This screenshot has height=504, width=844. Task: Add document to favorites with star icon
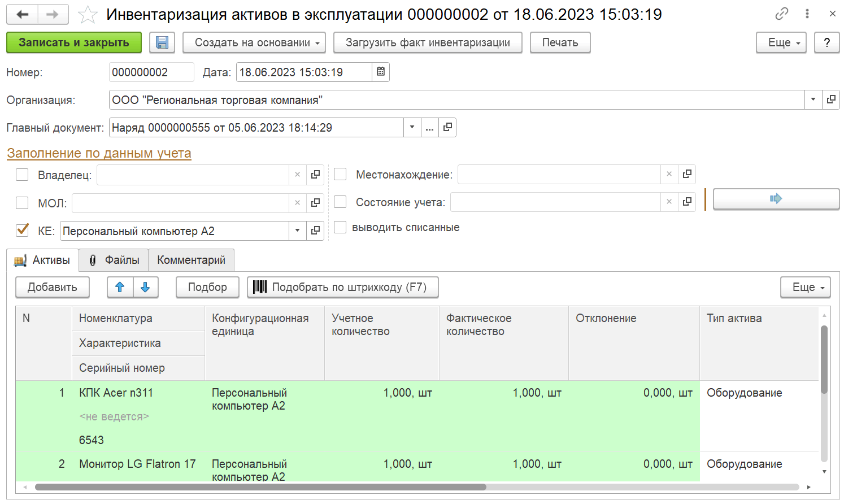tap(88, 15)
